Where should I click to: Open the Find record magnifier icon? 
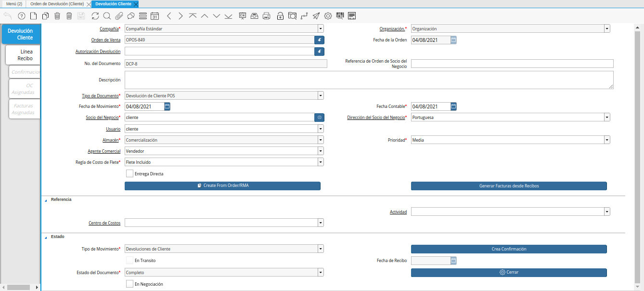[107, 16]
